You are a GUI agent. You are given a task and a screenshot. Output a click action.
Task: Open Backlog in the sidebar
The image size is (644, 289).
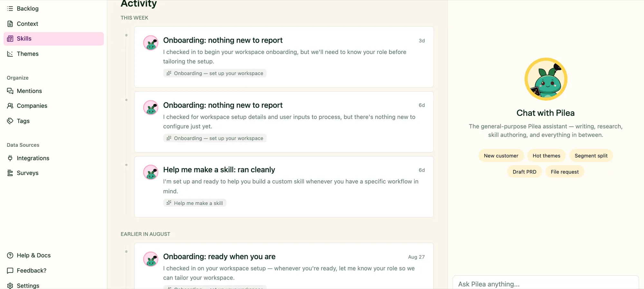pyautogui.click(x=53, y=9)
